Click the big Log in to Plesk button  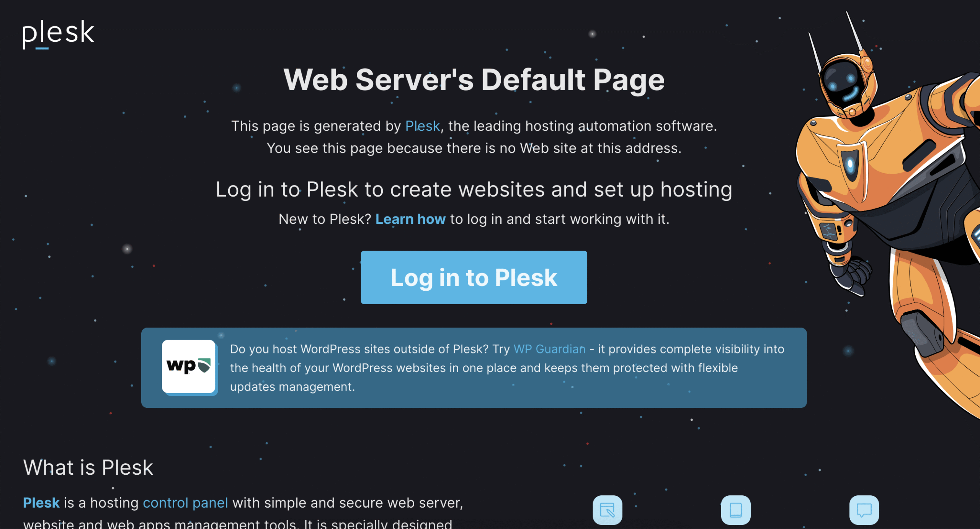474,277
